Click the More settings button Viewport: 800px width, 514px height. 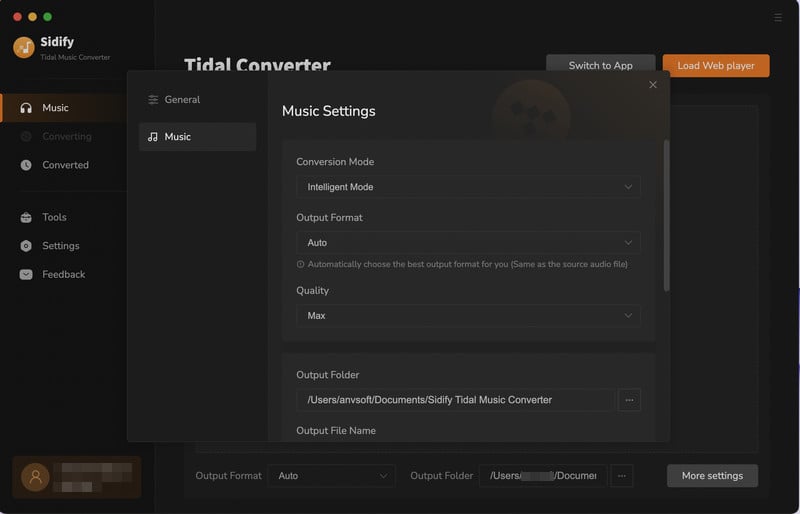click(712, 476)
